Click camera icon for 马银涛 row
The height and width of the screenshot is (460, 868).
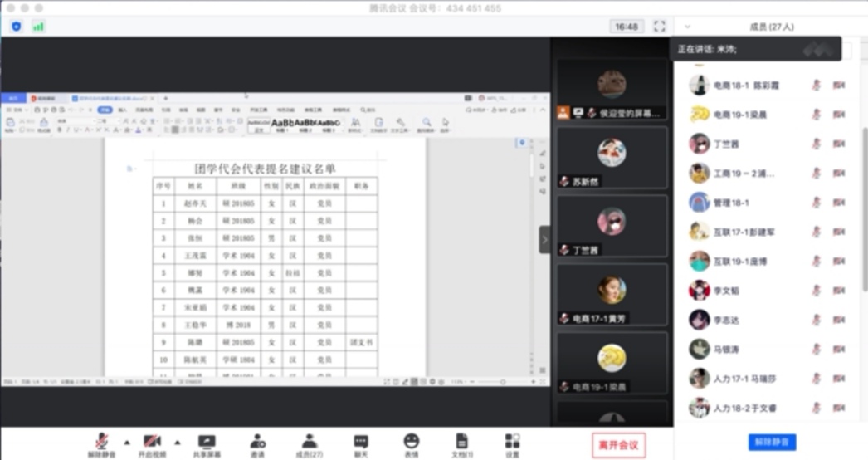pyautogui.click(x=839, y=350)
